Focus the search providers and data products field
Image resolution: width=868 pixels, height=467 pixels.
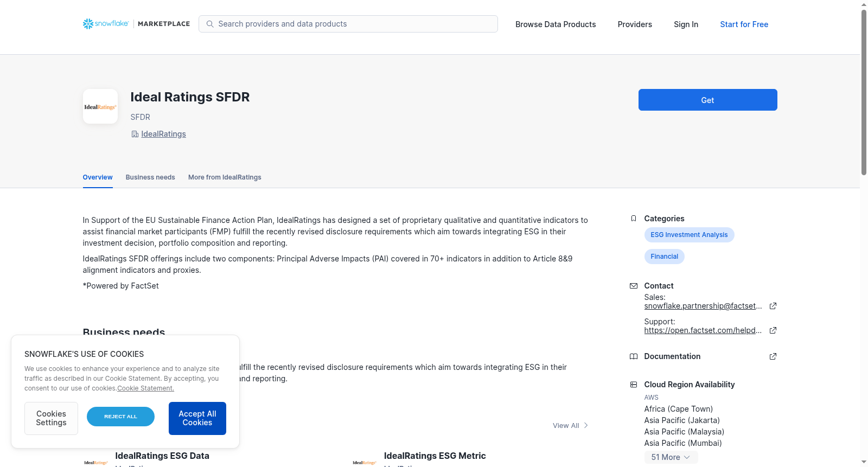[348, 24]
